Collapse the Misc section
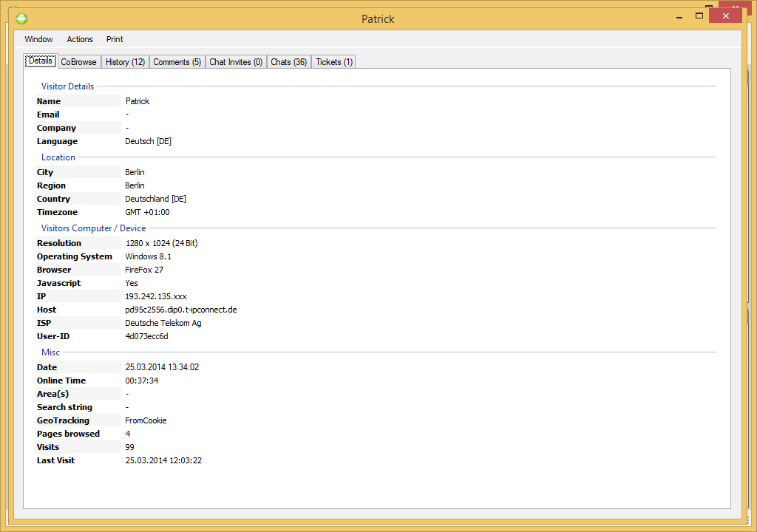Image resolution: width=757 pixels, height=532 pixels. click(x=50, y=352)
